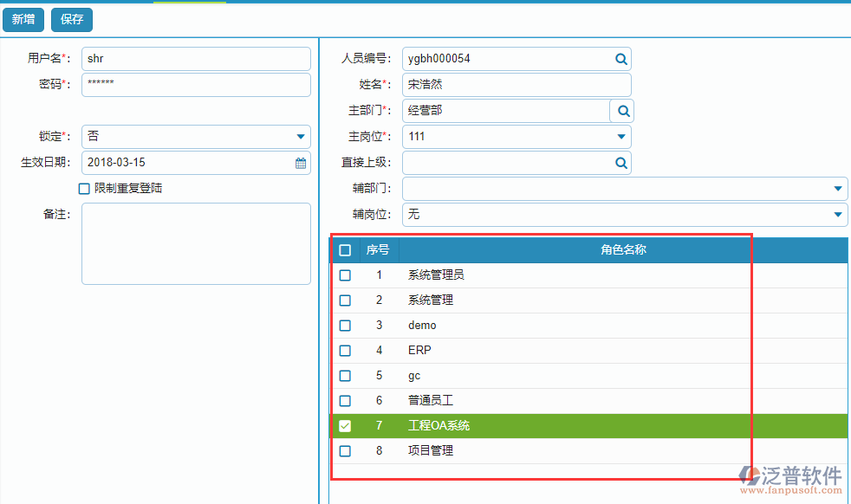The height and width of the screenshot is (504, 851).
Task: Click the magnifier icon beside 主部门
Action: click(x=621, y=110)
